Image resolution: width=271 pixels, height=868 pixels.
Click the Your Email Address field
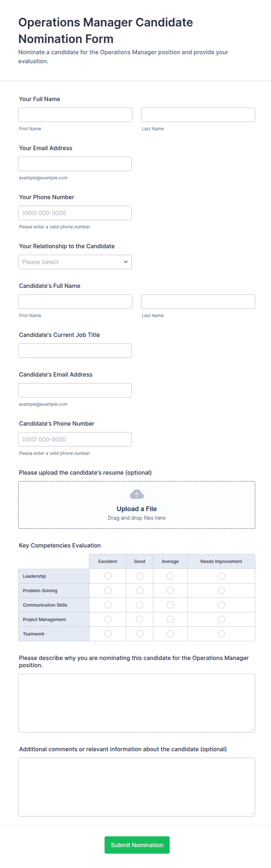[x=75, y=164]
